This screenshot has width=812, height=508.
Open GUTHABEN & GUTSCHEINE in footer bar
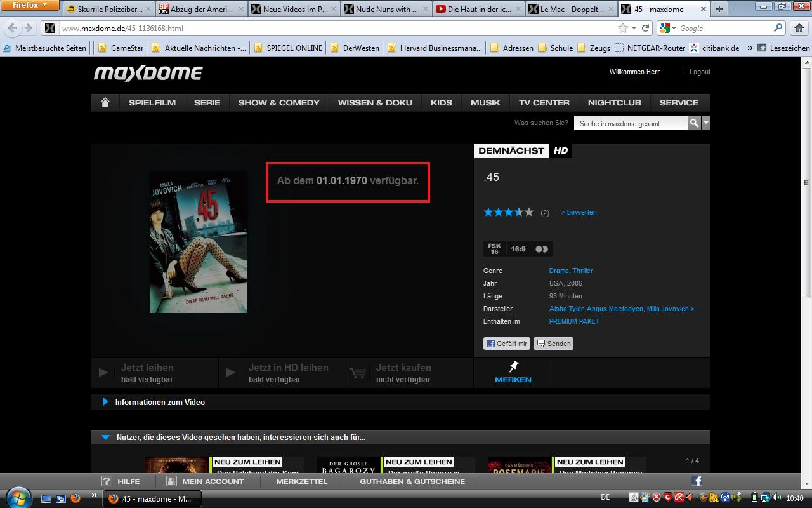tap(412, 481)
